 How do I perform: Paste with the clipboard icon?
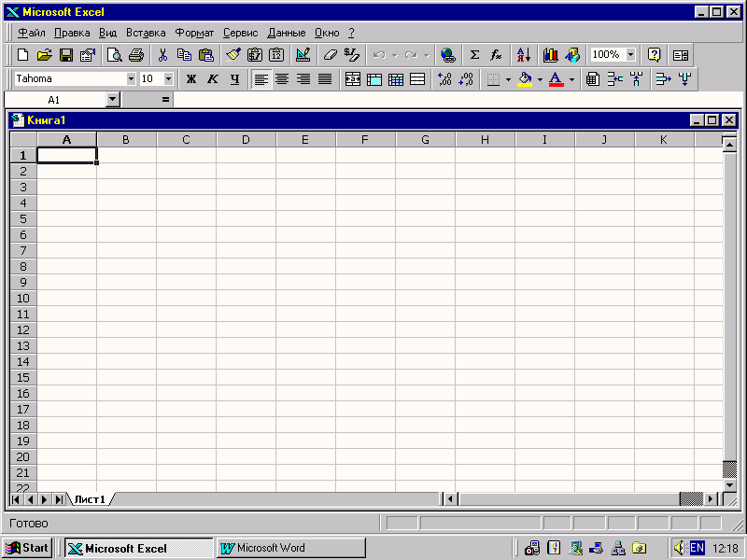pyautogui.click(x=206, y=55)
